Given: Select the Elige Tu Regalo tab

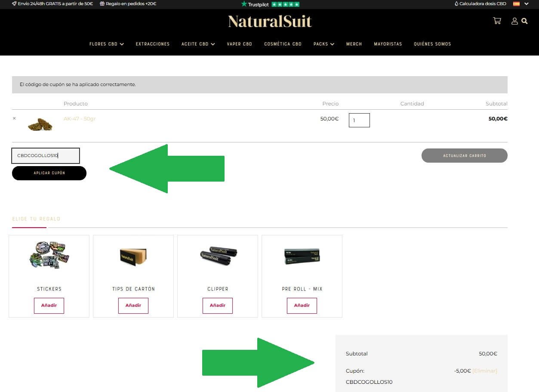Looking at the screenshot, I should click(x=36, y=219).
